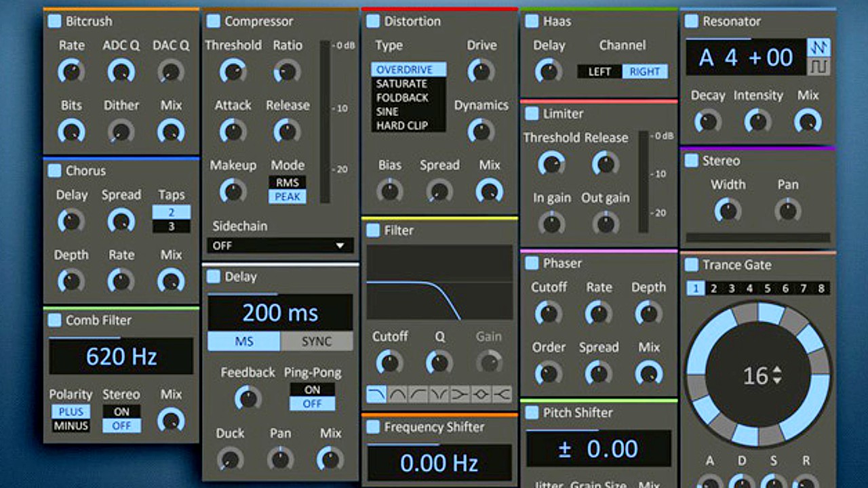This screenshot has height=488, width=868.
Task: Select the peak filter shape icon
Action: coord(480,394)
